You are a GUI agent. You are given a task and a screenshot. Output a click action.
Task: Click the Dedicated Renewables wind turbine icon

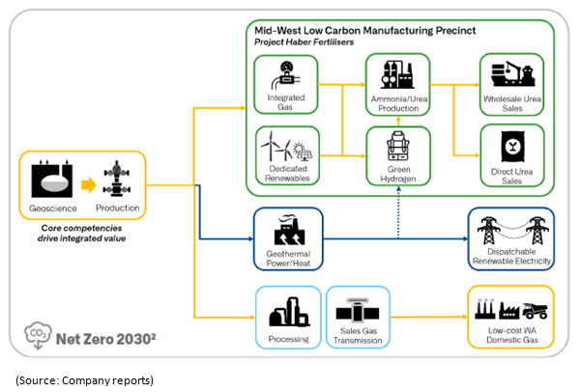(275, 148)
